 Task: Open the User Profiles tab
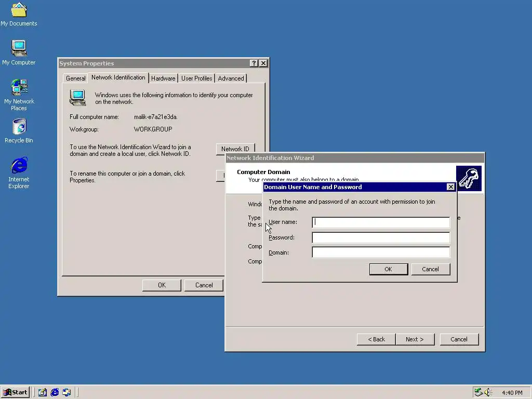196,78
